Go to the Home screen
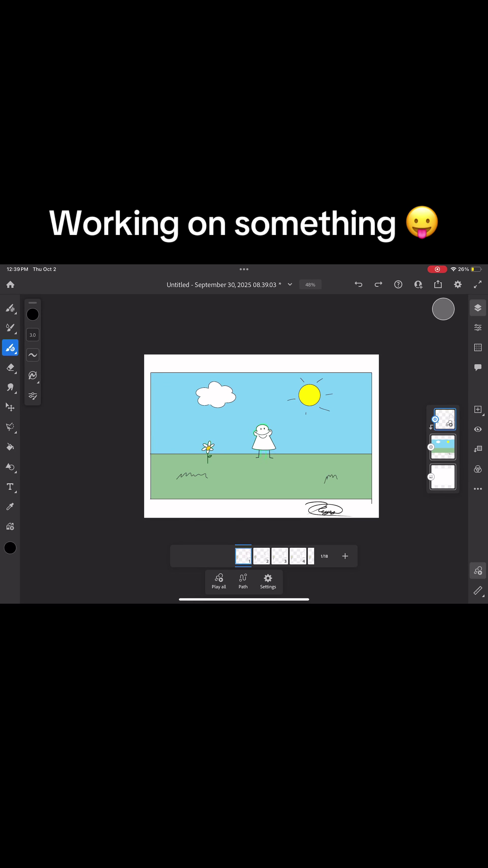 tap(10, 285)
